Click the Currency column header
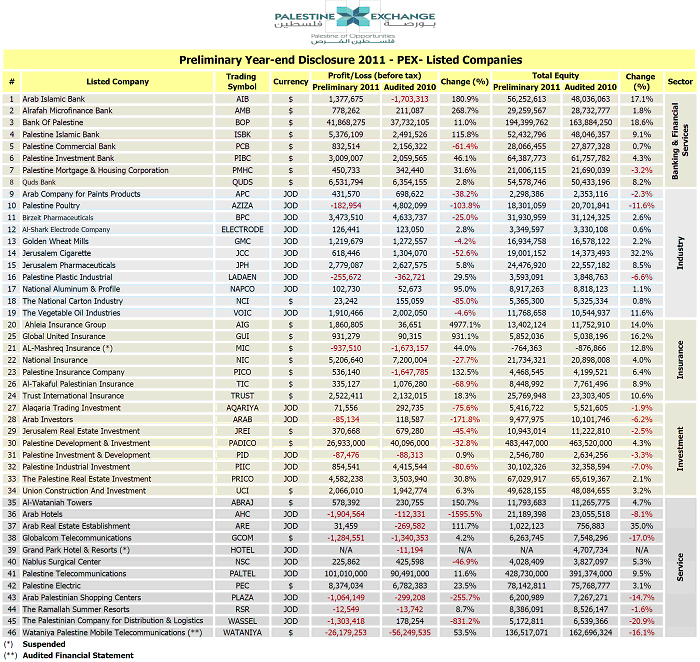The image size is (700, 662). tap(290, 81)
